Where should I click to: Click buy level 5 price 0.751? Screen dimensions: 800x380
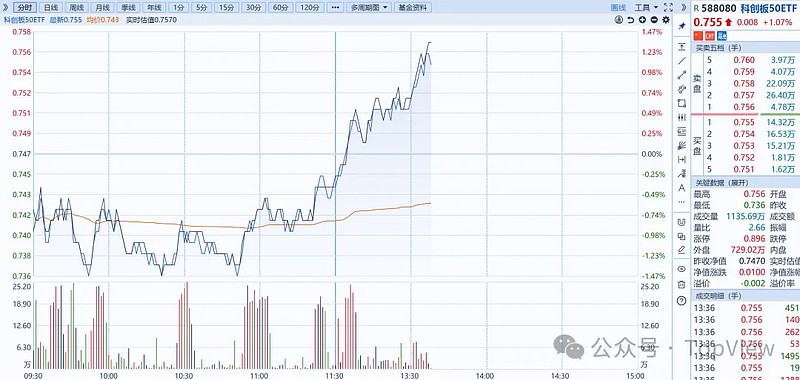pyautogui.click(x=744, y=169)
